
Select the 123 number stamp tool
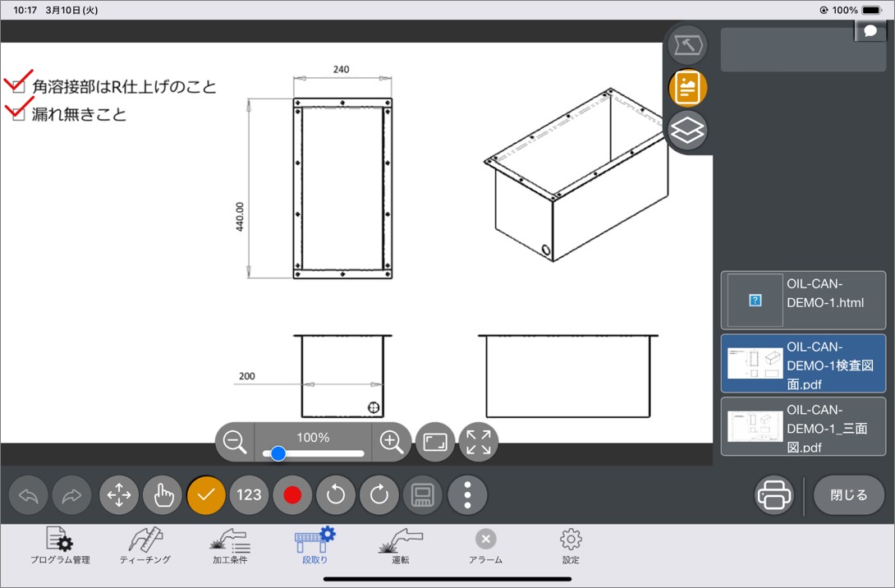tap(250, 494)
